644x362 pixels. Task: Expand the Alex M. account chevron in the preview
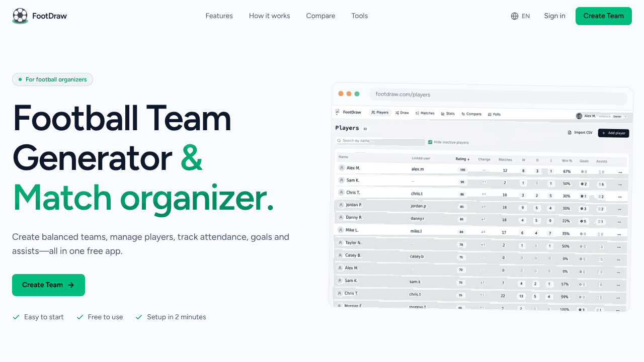click(x=625, y=117)
